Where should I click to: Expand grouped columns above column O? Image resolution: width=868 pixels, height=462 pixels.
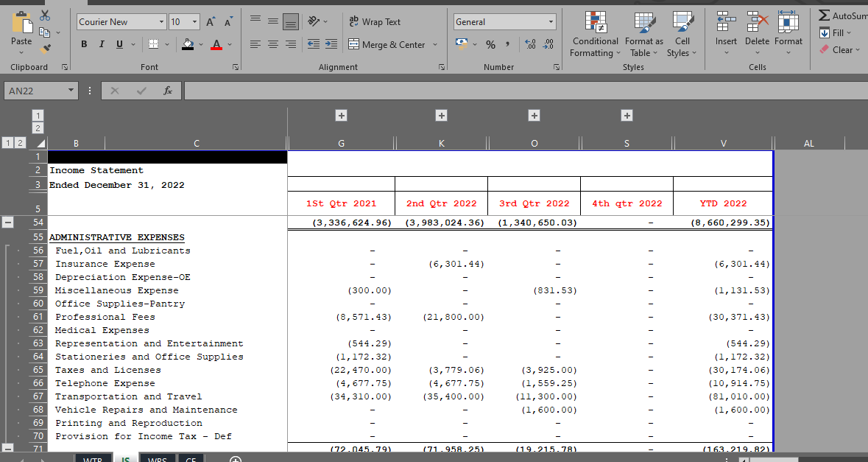click(x=534, y=115)
